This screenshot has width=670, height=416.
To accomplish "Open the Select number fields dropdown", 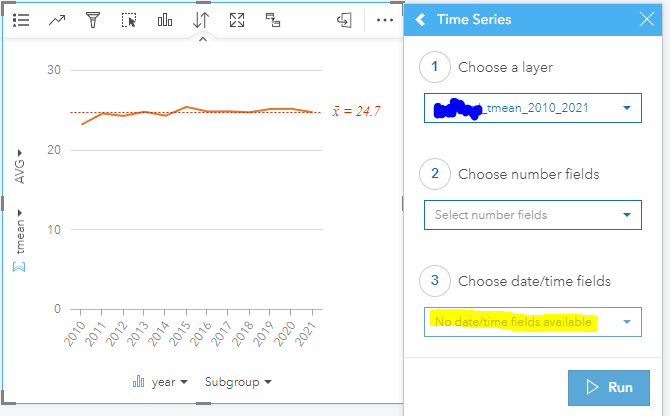I will [x=532, y=215].
